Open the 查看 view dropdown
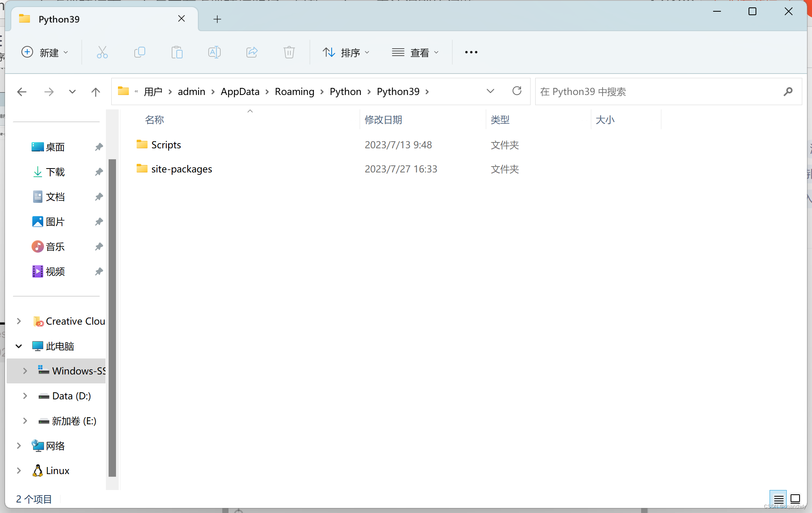This screenshot has width=812, height=513. (415, 52)
